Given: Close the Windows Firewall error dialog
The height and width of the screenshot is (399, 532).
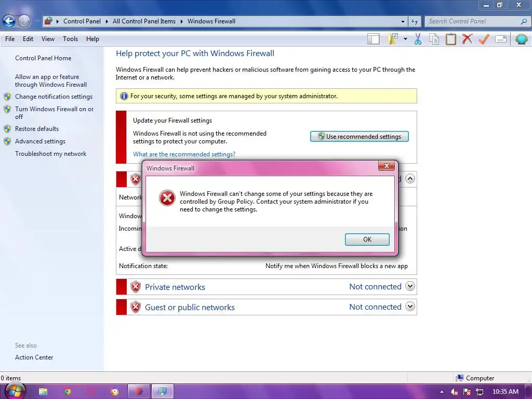Looking at the screenshot, I should [x=386, y=166].
